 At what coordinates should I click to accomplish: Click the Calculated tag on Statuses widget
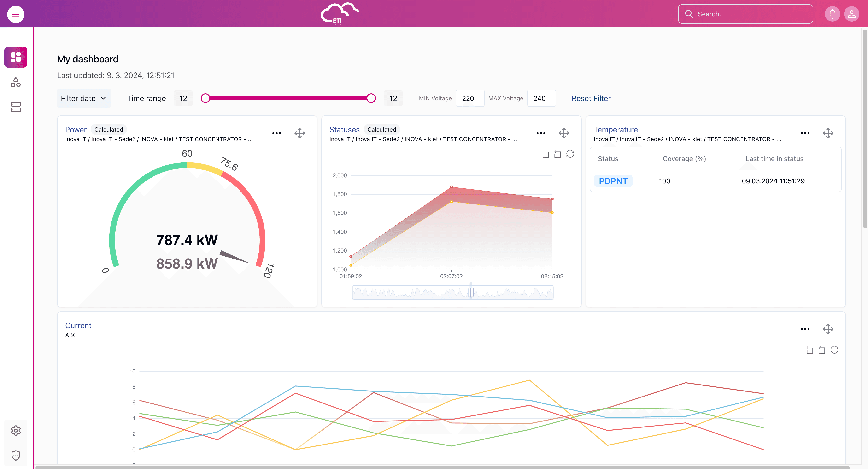point(381,130)
